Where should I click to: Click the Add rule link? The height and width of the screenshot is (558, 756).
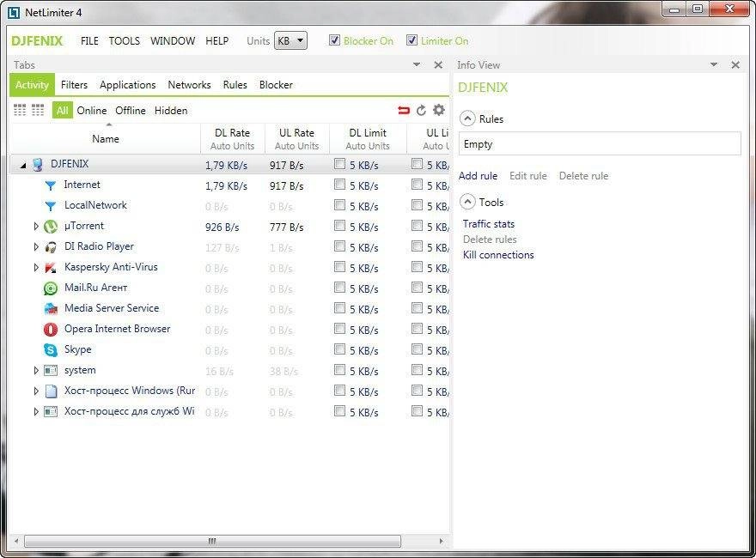point(478,176)
